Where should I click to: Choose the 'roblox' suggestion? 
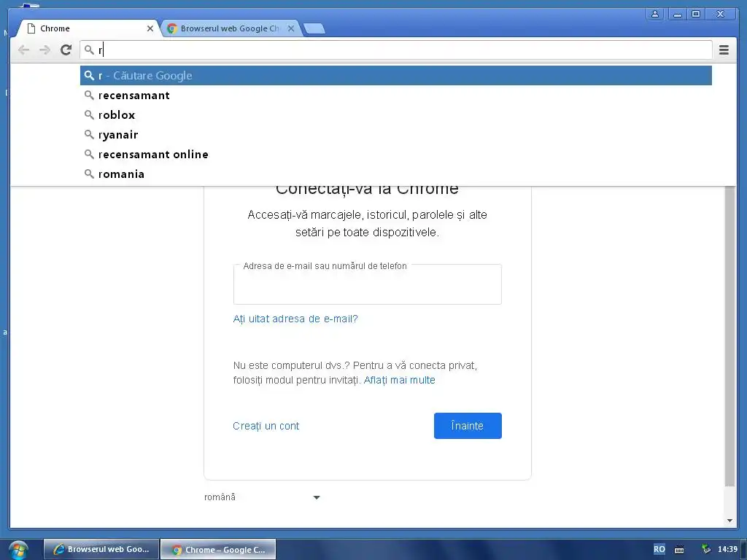(x=396, y=114)
